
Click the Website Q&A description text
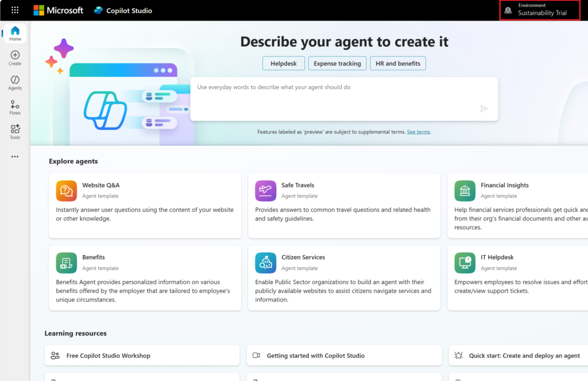point(145,214)
